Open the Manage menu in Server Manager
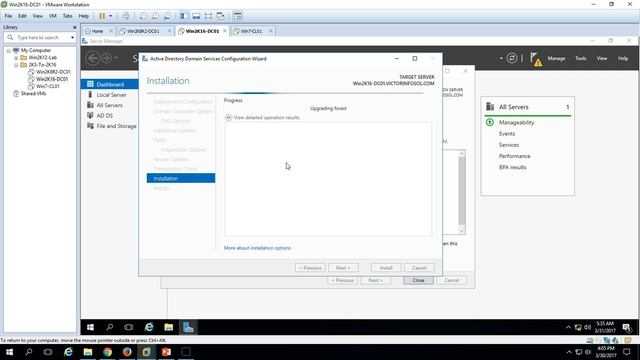This screenshot has width=640, height=360. tap(556, 58)
